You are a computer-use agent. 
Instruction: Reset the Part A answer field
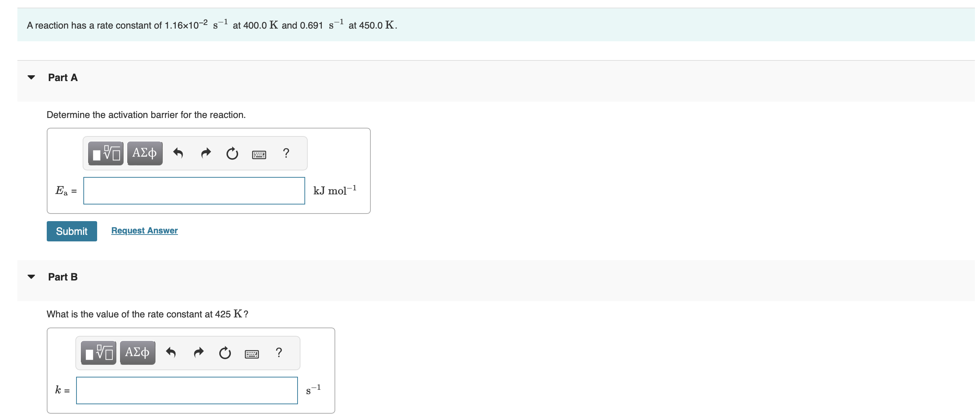click(x=232, y=153)
